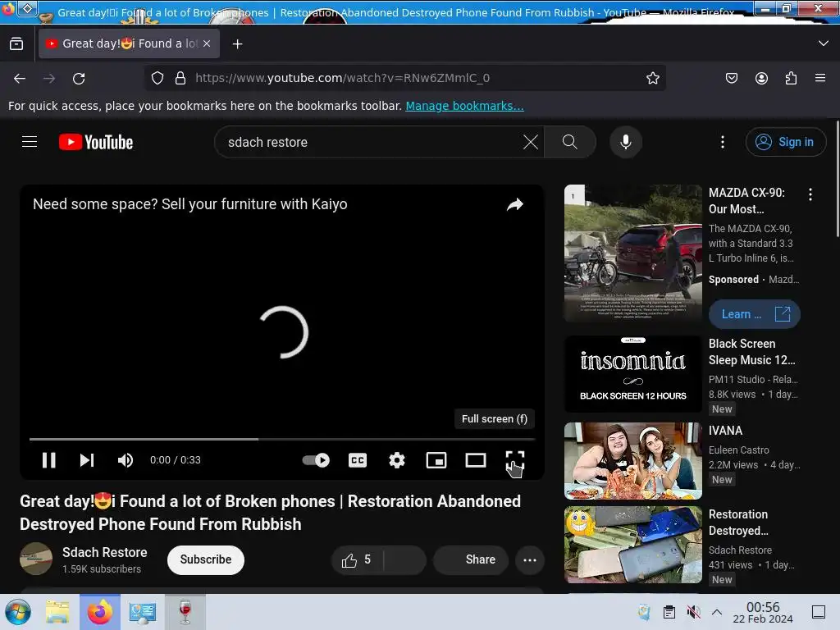840x630 pixels.
Task: Click share arrow atop video player
Action: tap(515, 204)
